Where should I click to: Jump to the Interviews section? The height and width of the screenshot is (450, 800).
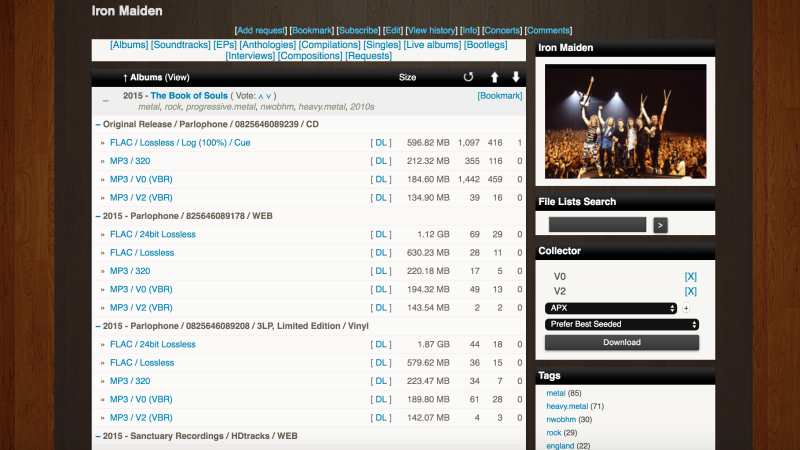[250, 56]
